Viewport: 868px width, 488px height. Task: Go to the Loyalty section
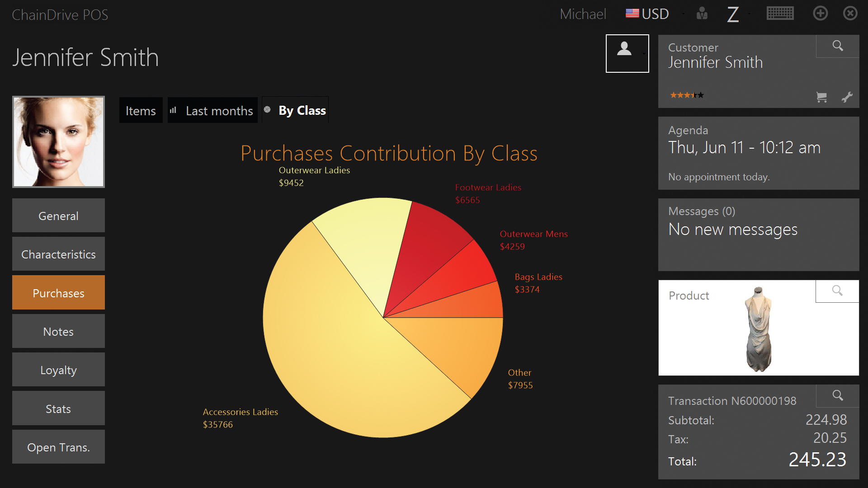click(x=58, y=370)
